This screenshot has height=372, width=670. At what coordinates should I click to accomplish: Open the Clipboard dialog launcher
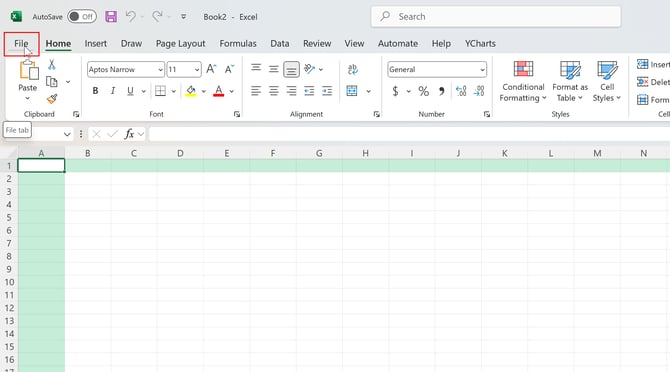[76, 114]
